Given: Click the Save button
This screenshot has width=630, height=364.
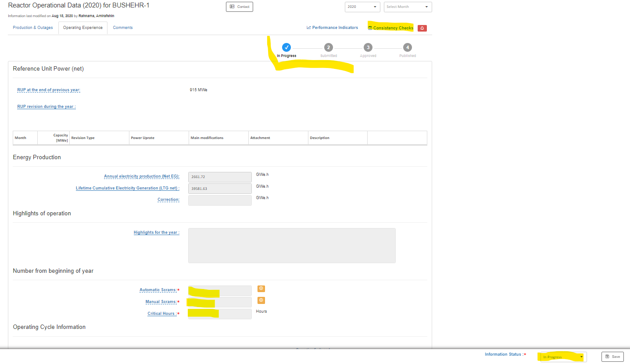Looking at the screenshot, I should pyautogui.click(x=612, y=357).
